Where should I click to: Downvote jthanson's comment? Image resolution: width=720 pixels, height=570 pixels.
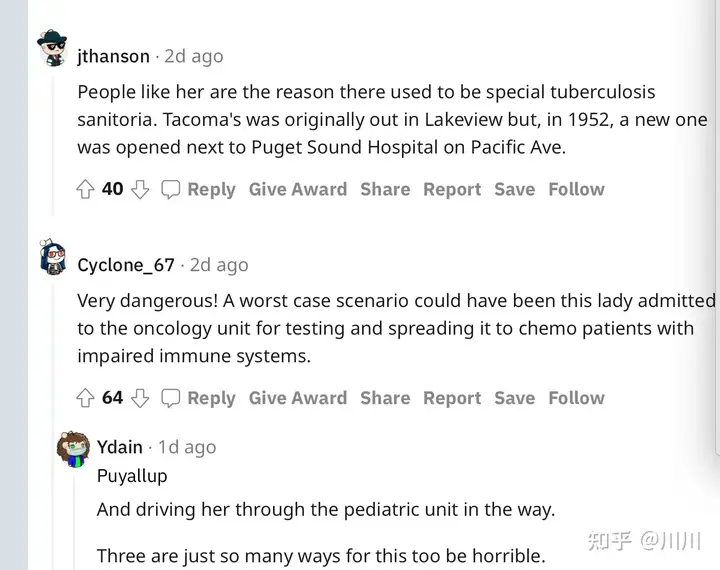click(140, 189)
